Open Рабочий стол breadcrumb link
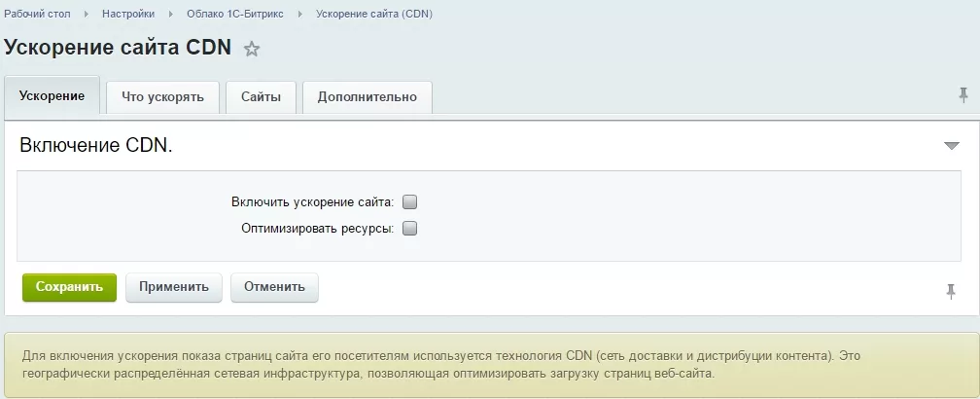Screen dimensions: 980x399 [38, 14]
